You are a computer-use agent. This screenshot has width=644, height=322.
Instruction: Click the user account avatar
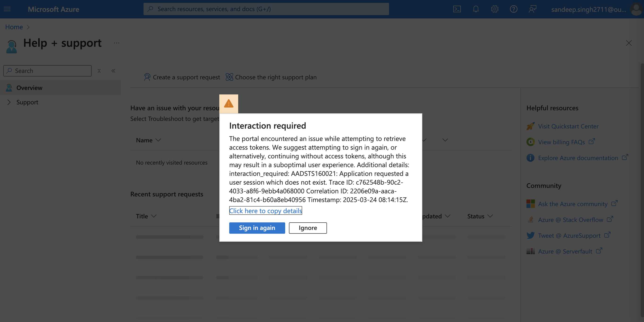tap(636, 9)
